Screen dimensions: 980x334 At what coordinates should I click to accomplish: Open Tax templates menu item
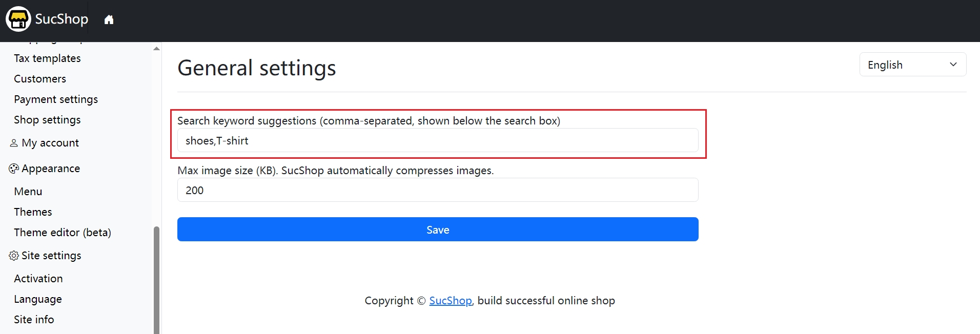point(47,58)
